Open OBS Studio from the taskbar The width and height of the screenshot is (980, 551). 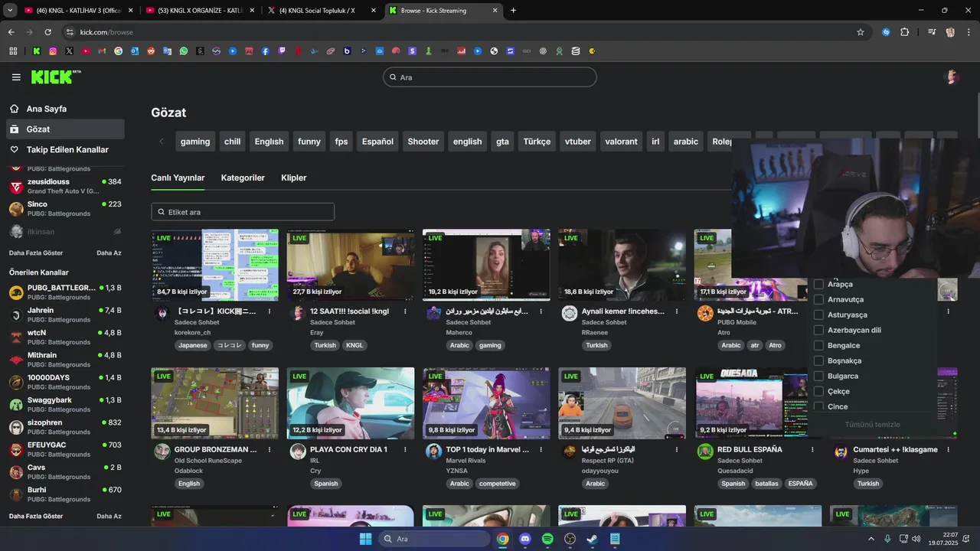click(570, 539)
